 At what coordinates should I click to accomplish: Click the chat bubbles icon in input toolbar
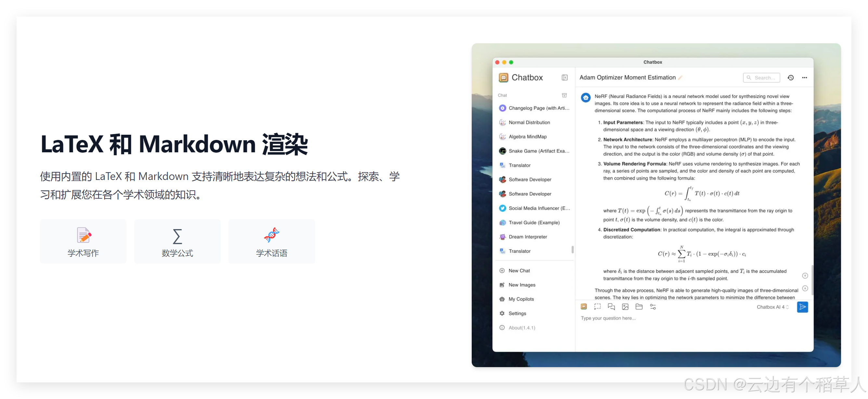tap(611, 307)
